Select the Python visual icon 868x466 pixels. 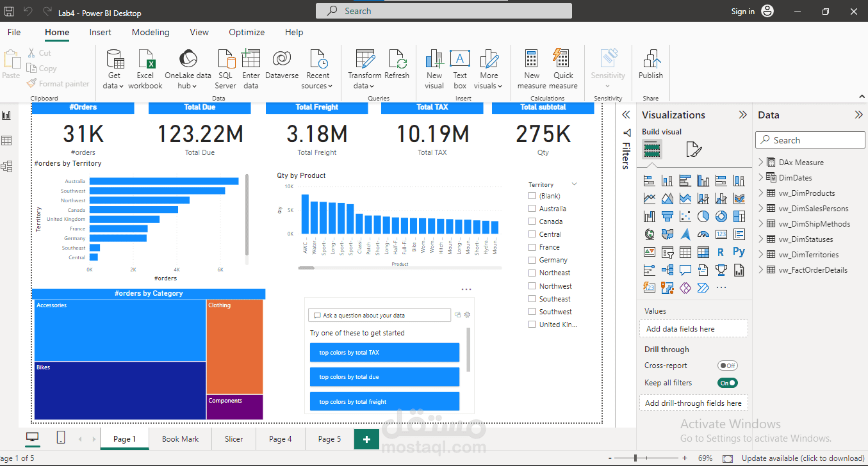[739, 252]
